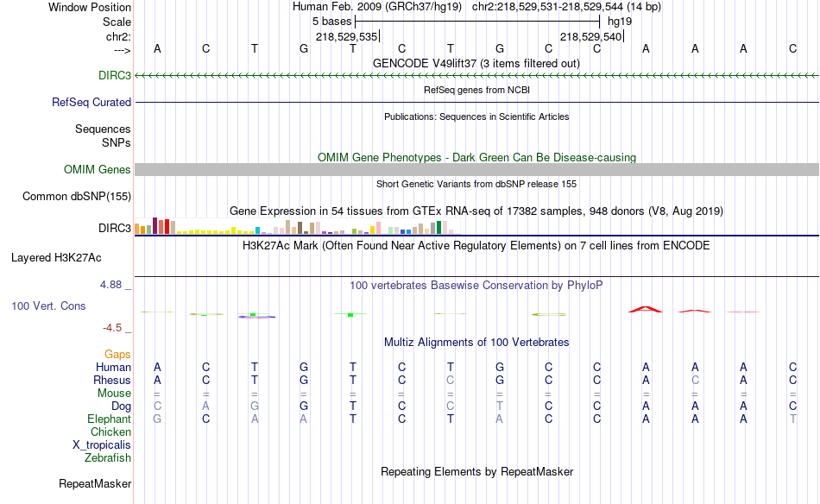Image resolution: width=820 pixels, height=504 pixels.
Task: Open the GTEx Gene Expression track title
Action: [x=476, y=211]
